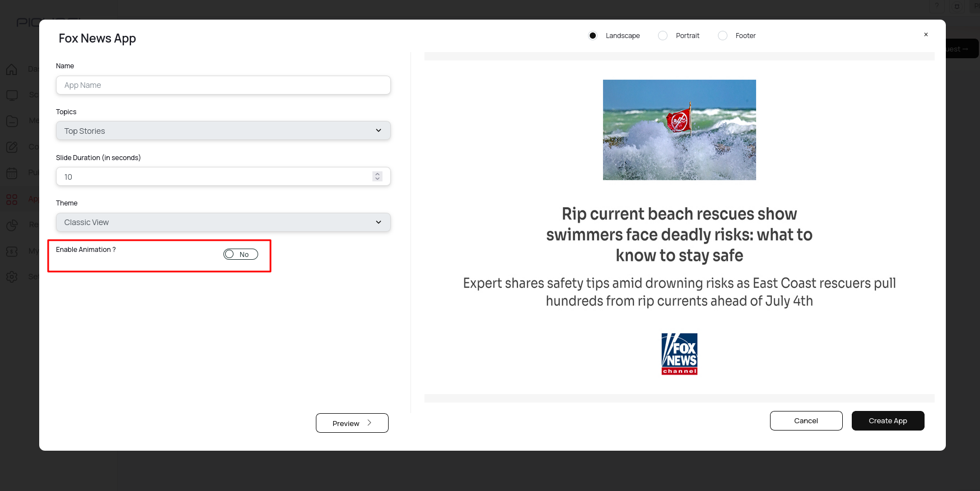
Task: Click the Slide Duration stepper arrows
Action: (x=377, y=176)
